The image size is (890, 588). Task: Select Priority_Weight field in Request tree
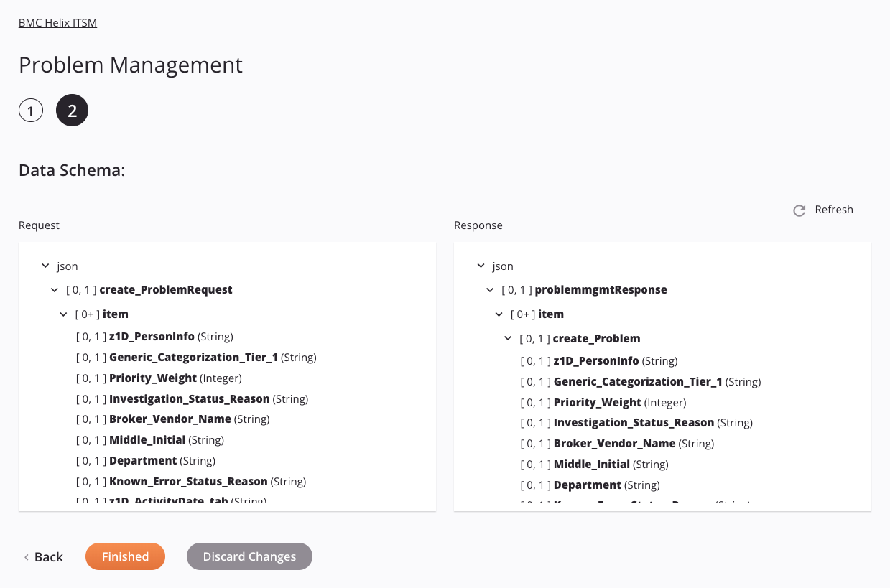[159, 378]
